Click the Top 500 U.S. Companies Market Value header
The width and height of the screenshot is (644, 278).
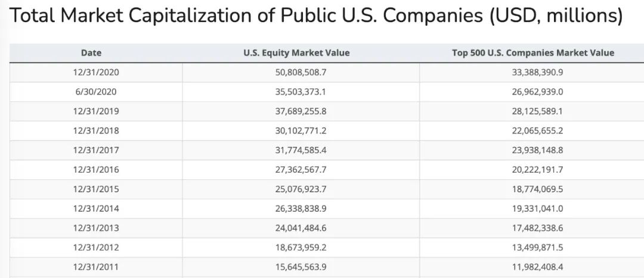coord(532,52)
